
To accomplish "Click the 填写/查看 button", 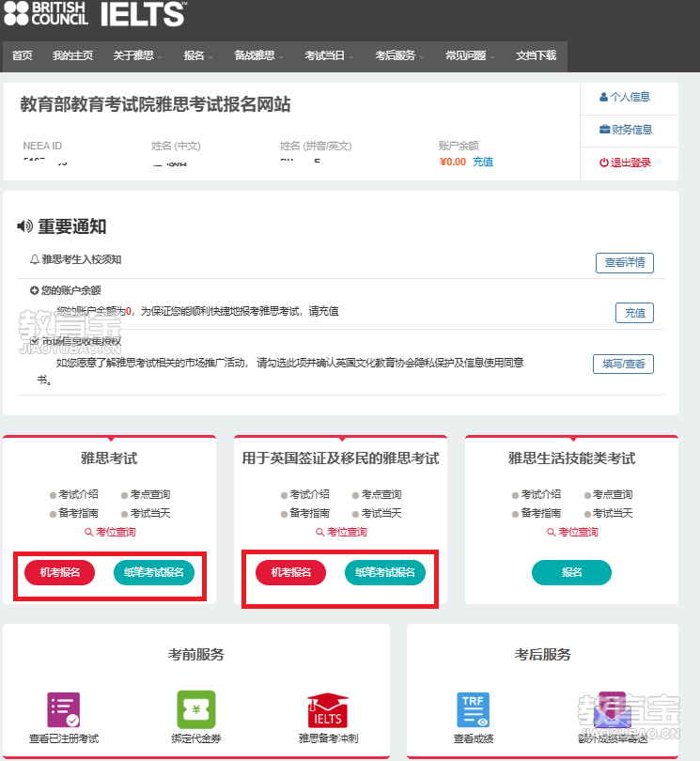I will point(623,364).
